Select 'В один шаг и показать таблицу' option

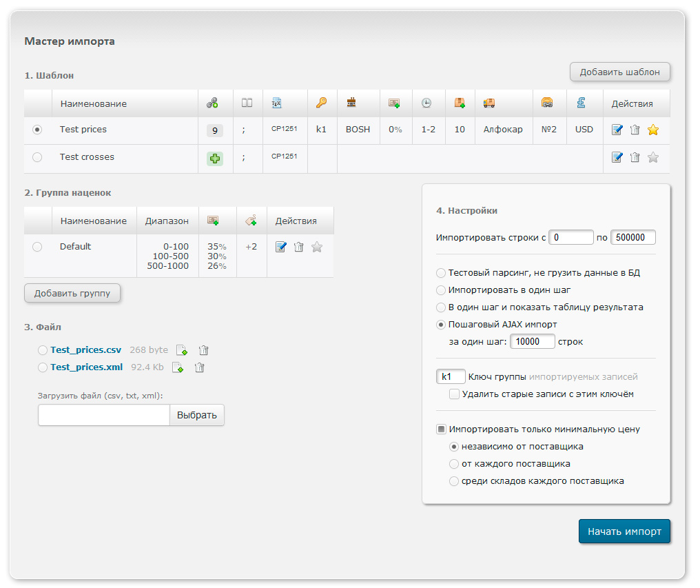pyautogui.click(x=441, y=307)
